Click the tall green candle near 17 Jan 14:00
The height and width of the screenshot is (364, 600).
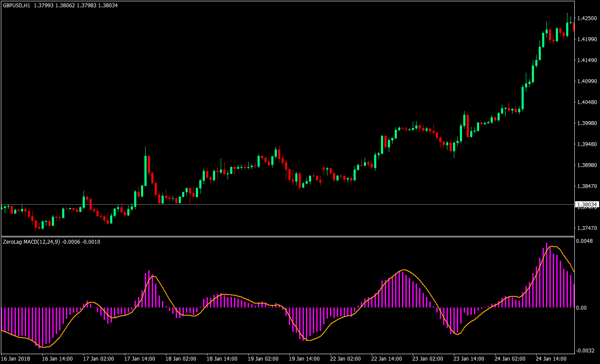click(x=146, y=171)
